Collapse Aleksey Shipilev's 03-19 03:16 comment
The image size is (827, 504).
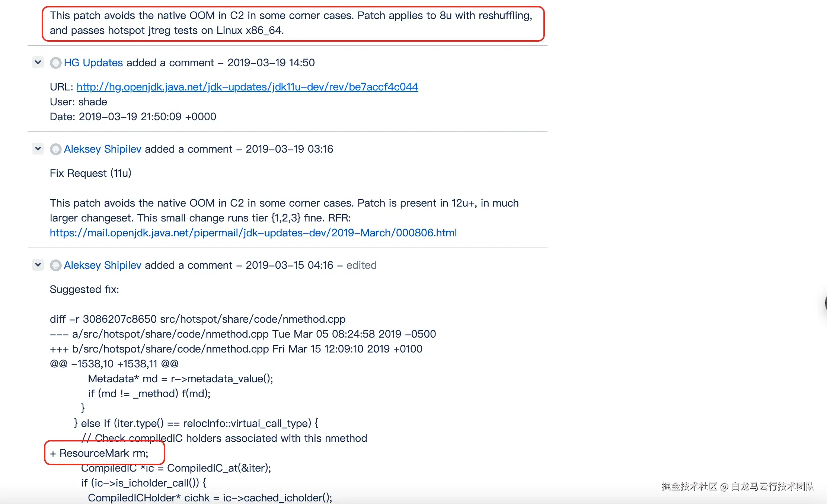point(38,149)
